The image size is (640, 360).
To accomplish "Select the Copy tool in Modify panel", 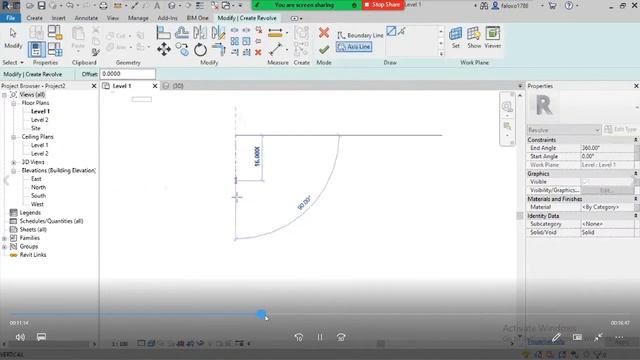I will point(182,49).
